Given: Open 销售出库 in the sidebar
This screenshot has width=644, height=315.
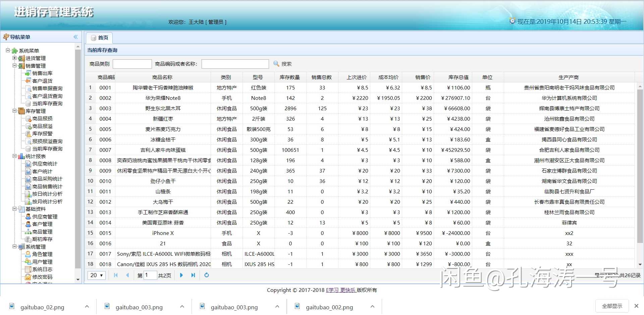Looking at the screenshot, I should (x=42, y=73).
